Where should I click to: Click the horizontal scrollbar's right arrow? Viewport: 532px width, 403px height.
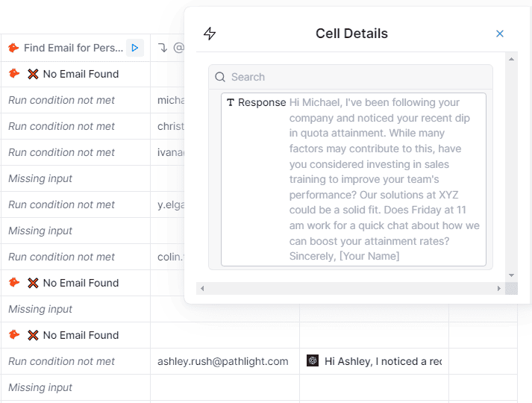point(498,288)
